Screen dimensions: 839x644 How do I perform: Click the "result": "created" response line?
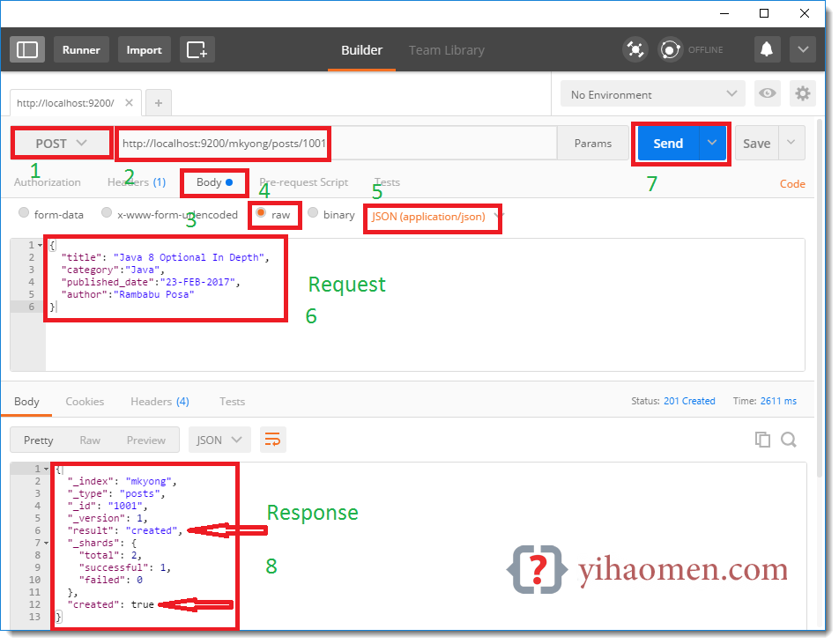coord(124,531)
